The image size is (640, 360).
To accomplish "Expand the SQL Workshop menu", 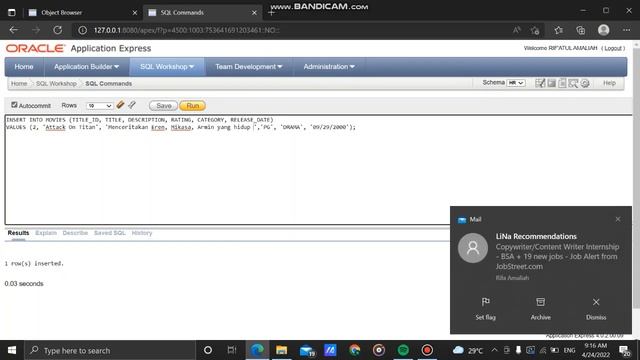I will click(167, 67).
